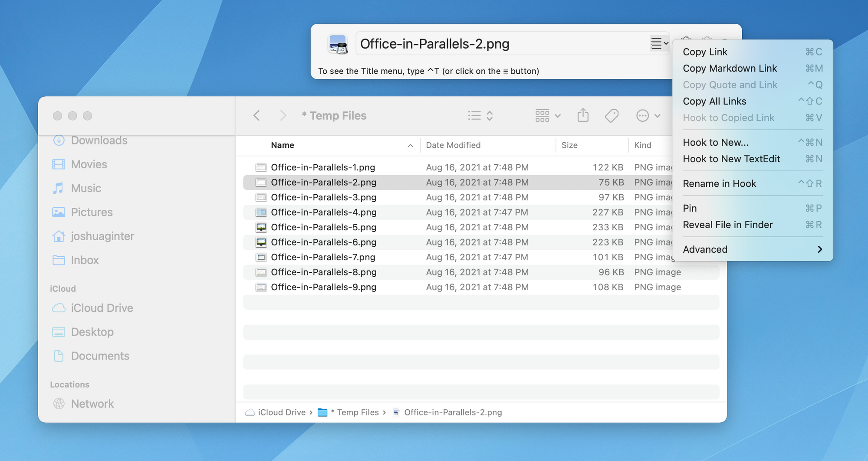Click the Desktop sidebar icon
The height and width of the screenshot is (461, 868).
click(59, 332)
